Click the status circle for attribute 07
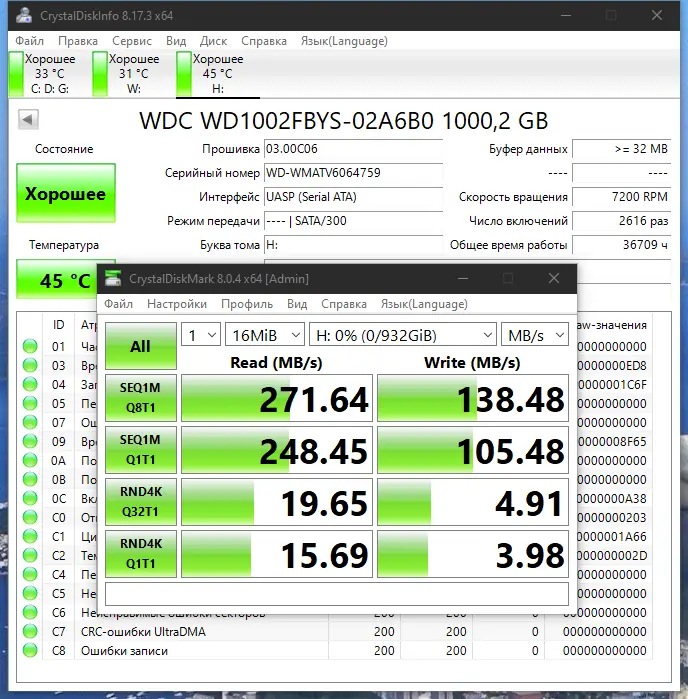Image resolution: width=688 pixels, height=699 pixels. [x=30, y=422]
